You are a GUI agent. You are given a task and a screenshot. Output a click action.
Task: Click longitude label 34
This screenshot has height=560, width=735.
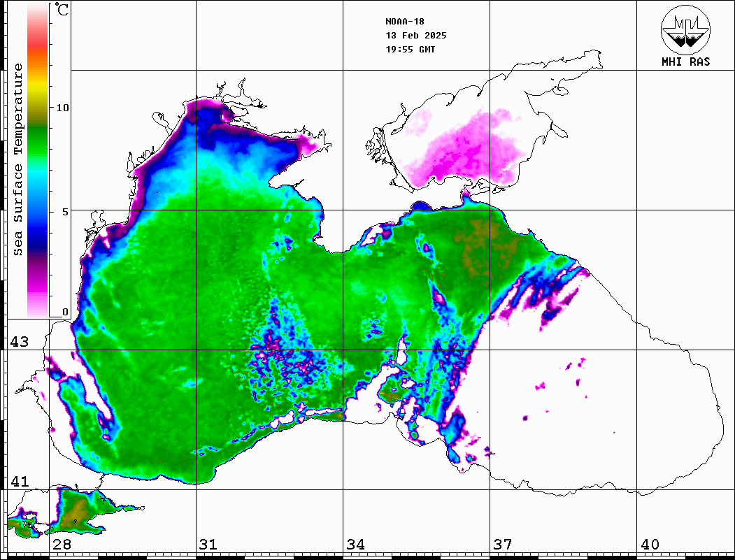coord(356,545)
